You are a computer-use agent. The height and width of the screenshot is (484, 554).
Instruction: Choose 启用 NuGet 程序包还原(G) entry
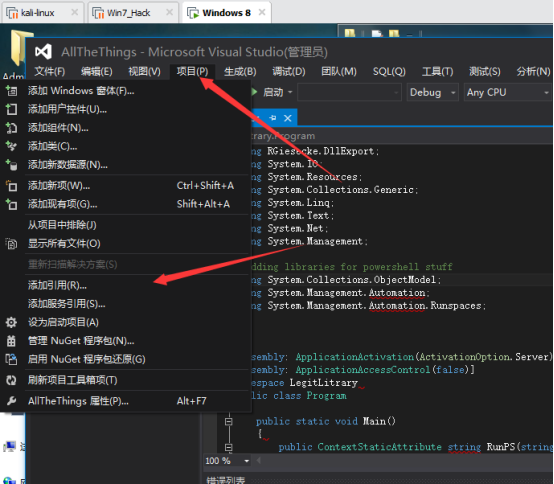[x=125, y=359]
